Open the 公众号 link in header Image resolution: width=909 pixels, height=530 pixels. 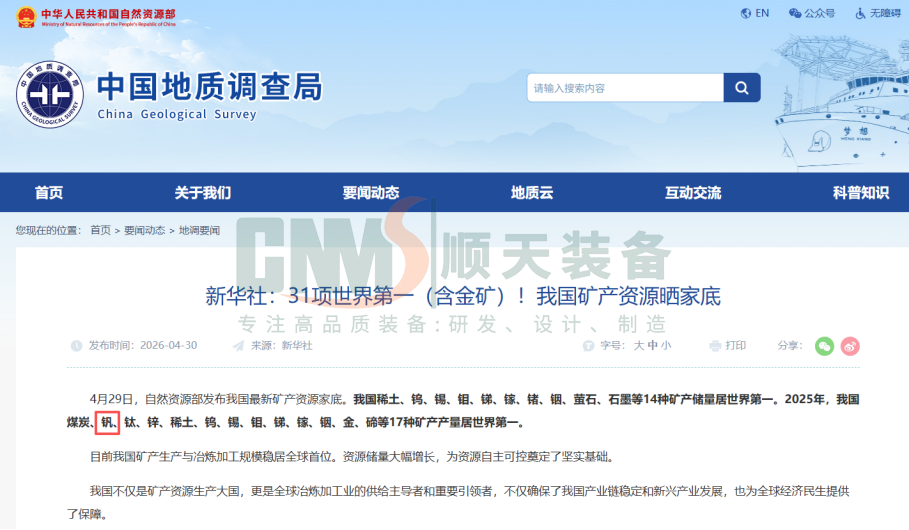pyautogui.click(x=820, y=13)
